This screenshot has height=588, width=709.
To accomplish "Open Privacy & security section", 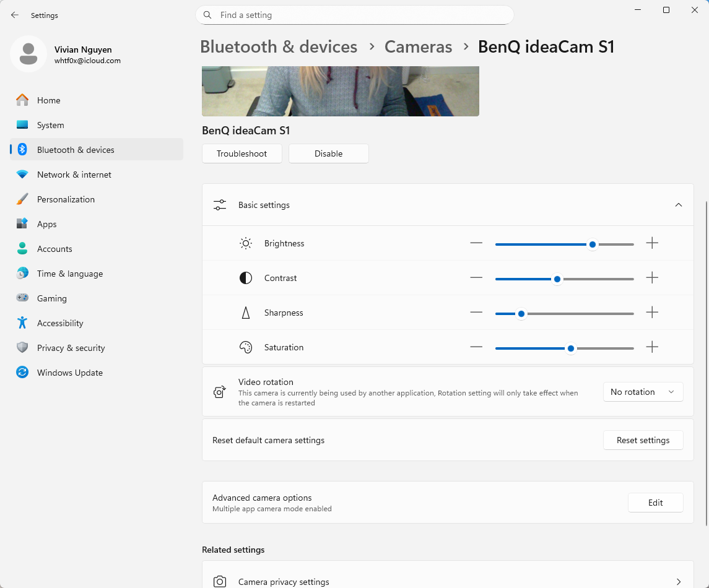I will click(71, 348).
